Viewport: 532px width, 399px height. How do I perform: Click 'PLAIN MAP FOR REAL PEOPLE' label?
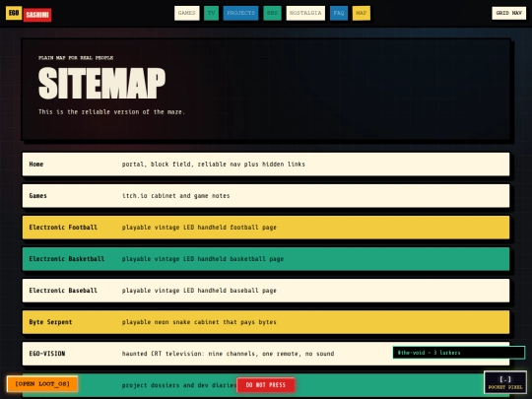coord(76,58)
